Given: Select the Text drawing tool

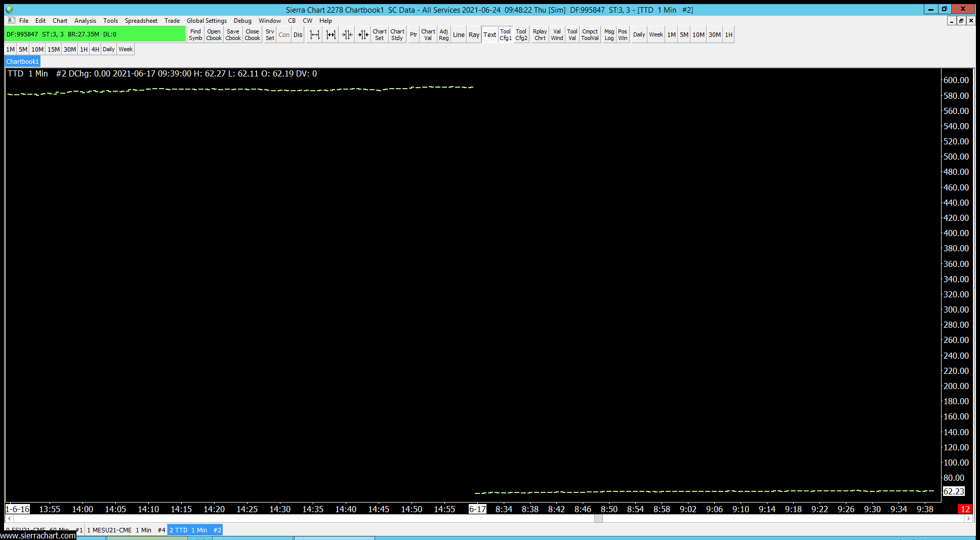Looking at the screenshot, I should tap(490, 34).
